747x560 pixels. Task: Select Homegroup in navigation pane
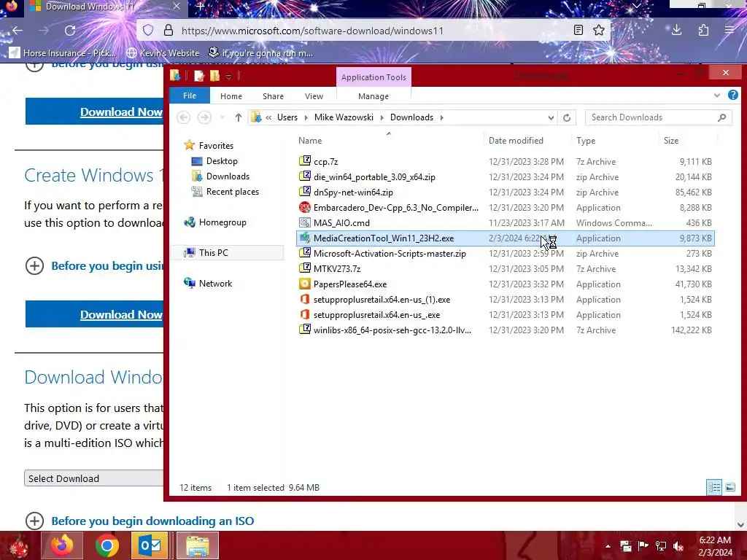[215, 222]
